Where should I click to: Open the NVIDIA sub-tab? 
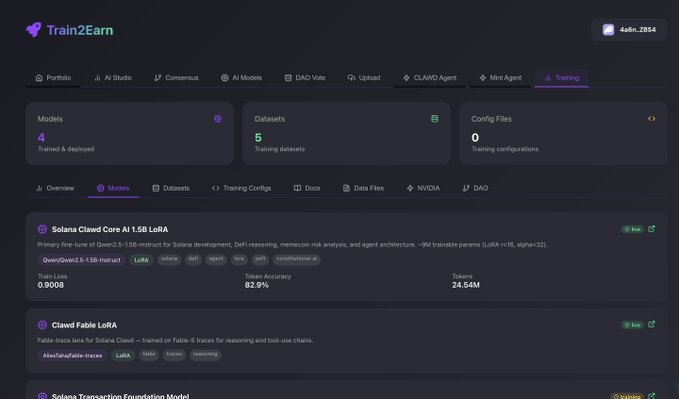423,188
